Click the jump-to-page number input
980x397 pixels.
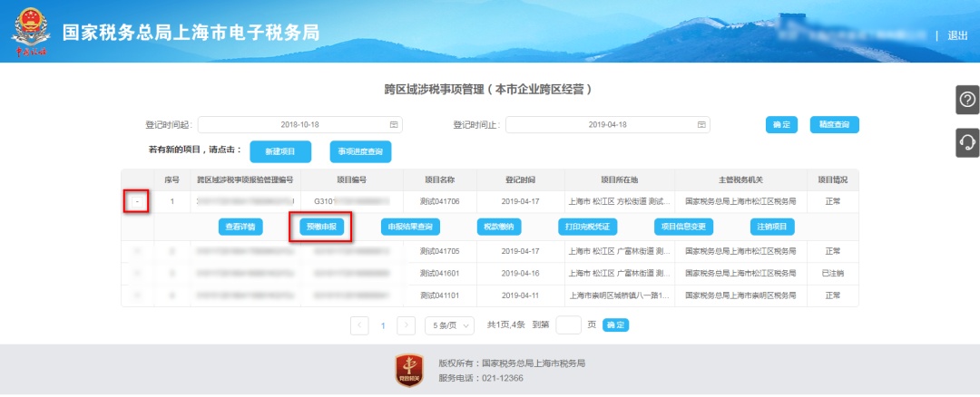pyautogui.click(x=568, y=325)
